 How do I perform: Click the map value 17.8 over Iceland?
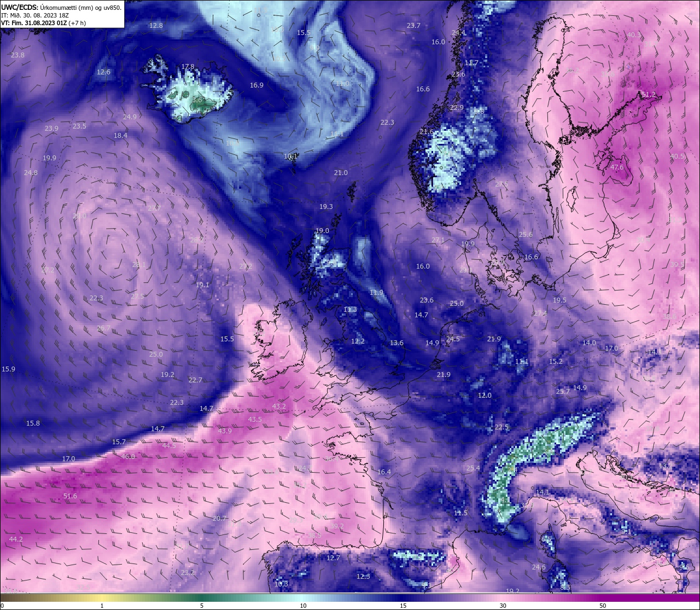click(x=188, y=67)
